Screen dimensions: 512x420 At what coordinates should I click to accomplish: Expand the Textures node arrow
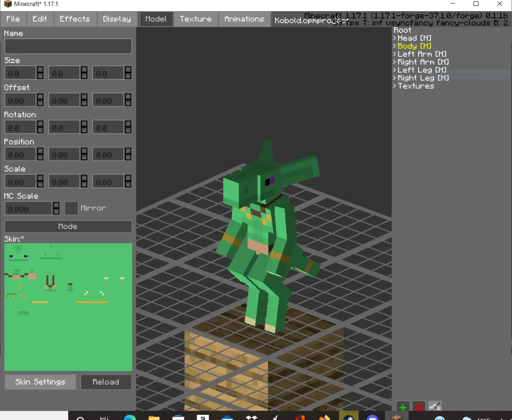point(395,86)
